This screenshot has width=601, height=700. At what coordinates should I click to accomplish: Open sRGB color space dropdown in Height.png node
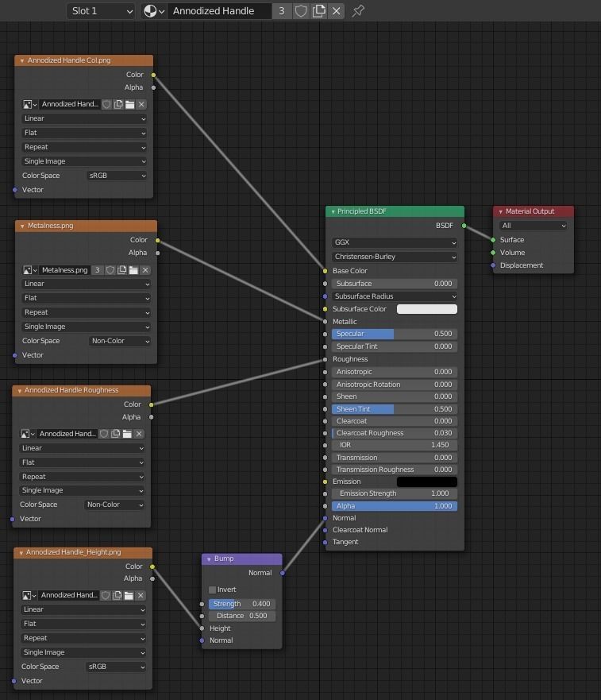[x=116, y=667]
